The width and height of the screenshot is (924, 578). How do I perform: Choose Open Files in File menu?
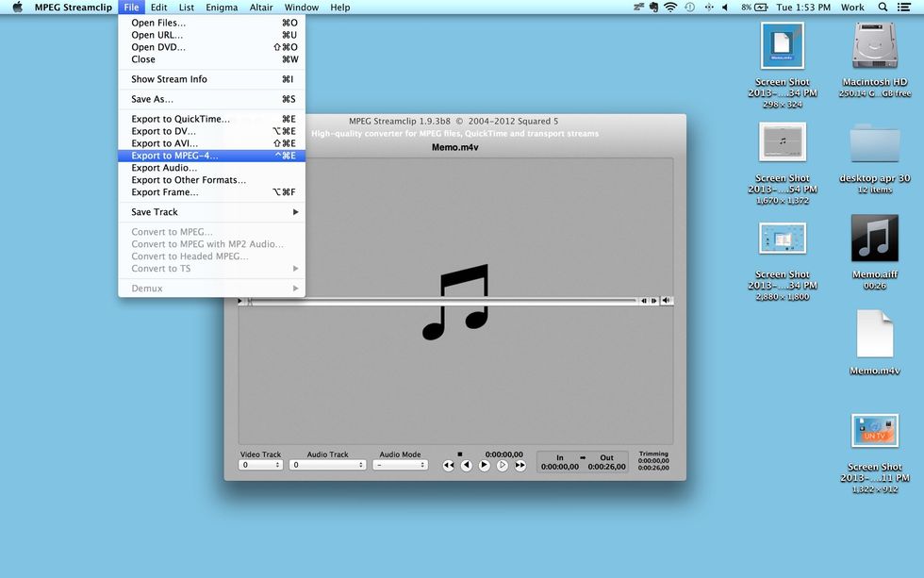click(211, 23)
